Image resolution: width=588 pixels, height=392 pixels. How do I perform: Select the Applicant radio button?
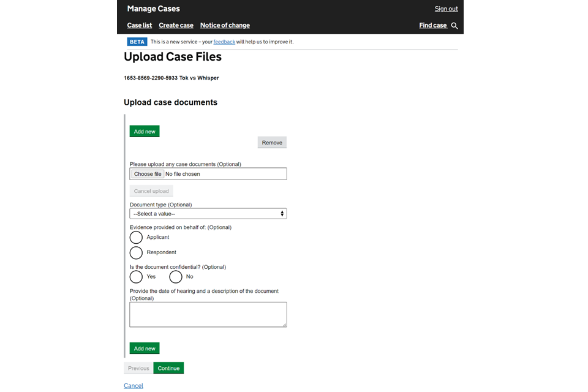point(136,237)
